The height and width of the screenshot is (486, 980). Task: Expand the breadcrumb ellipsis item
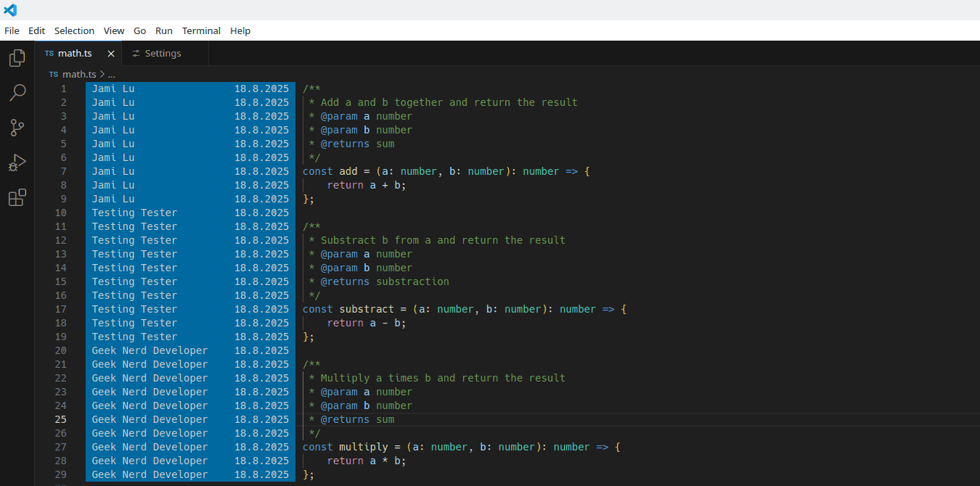tap(111, 74)
